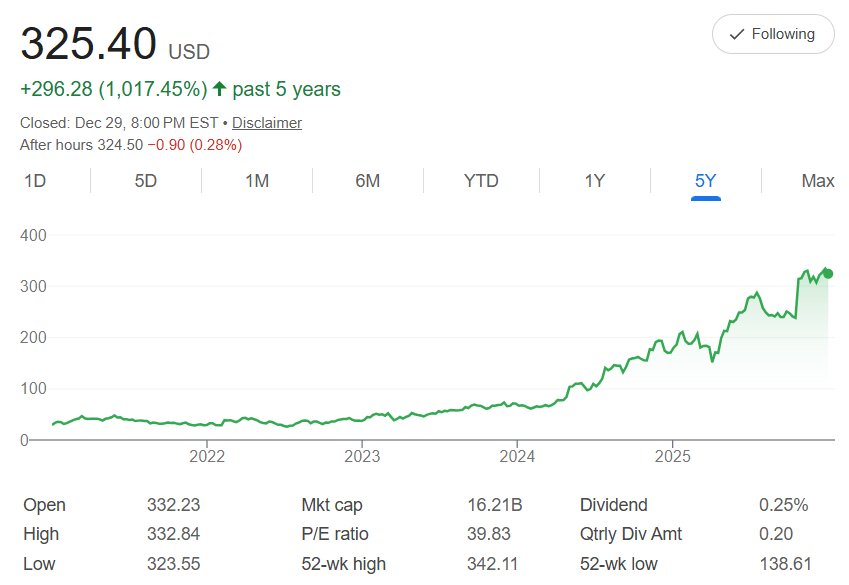Open the Disclaimer link

pos(267,123)
